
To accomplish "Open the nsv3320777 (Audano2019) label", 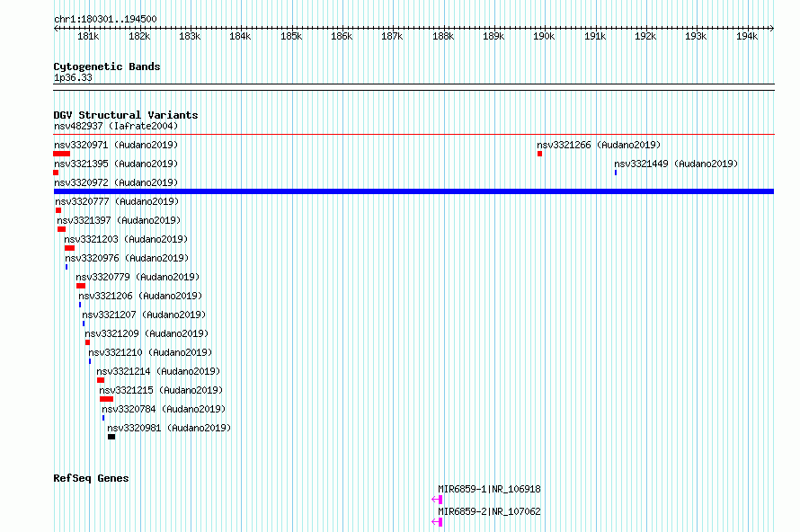I will (x=117, y=201).
